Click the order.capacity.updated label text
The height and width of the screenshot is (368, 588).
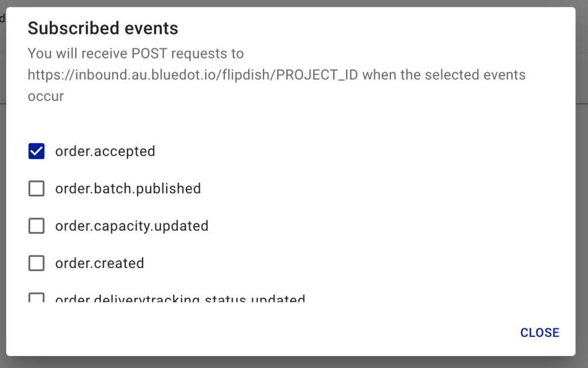[131, 226]
